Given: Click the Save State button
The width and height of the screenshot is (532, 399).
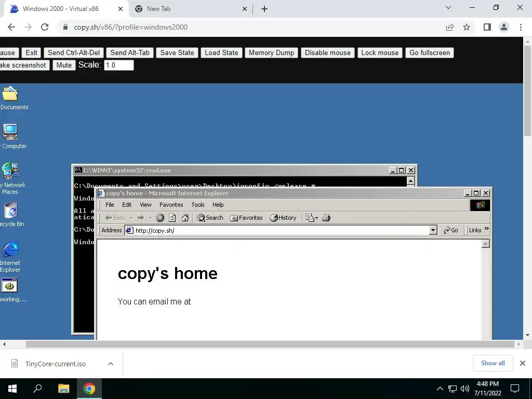Looking at the screenshot, I should [177, 52].
